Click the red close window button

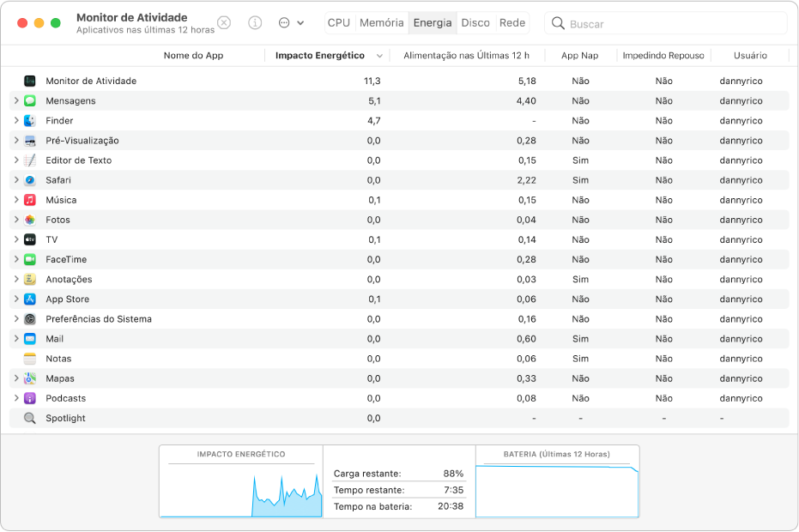[22, 23]
